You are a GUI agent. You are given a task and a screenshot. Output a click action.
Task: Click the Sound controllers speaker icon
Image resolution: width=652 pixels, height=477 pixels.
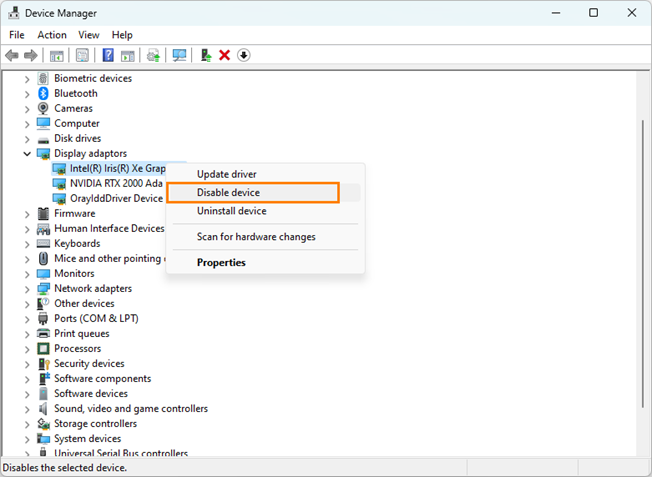[43, 409]
